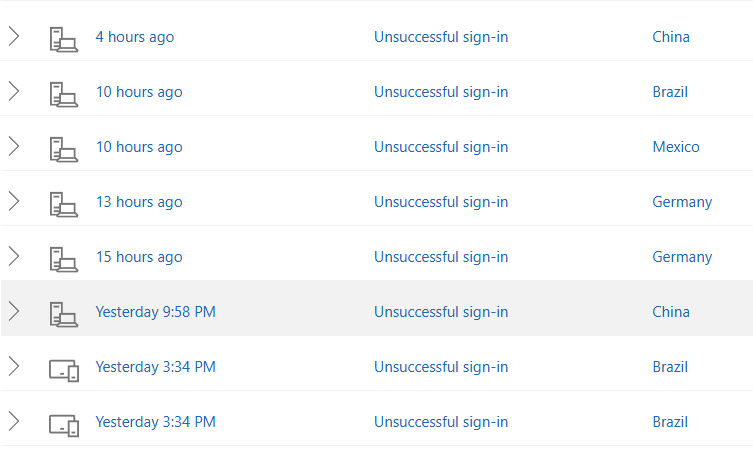Select the device icon beside 13 hours ago
Image resolution: width=753 pixels, height=450 pixels.
[x=63, y=203]
